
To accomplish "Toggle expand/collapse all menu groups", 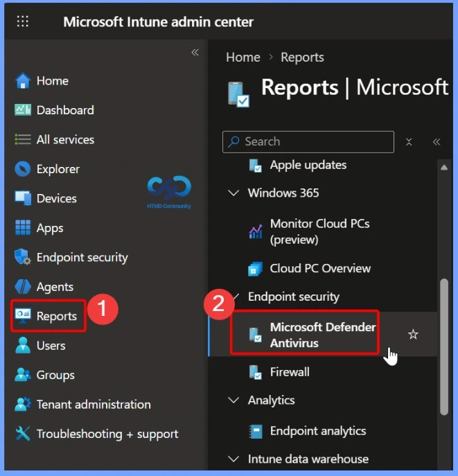I will (409, 142).
